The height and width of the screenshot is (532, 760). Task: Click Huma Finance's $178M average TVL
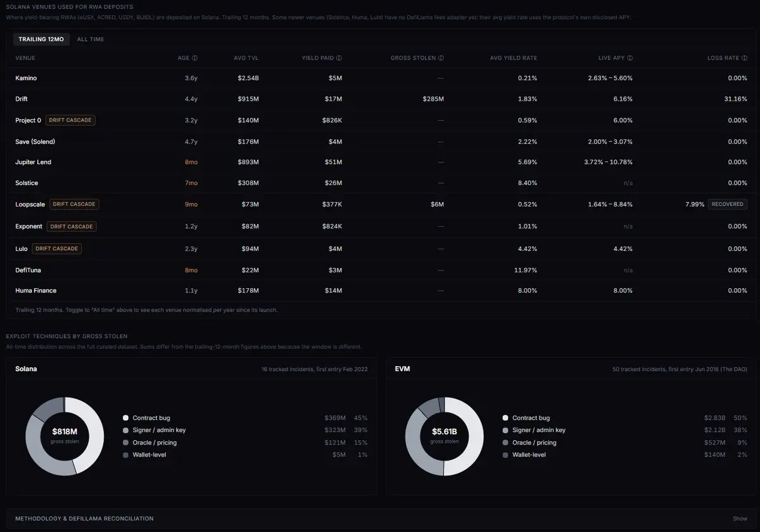pos(248,291)
